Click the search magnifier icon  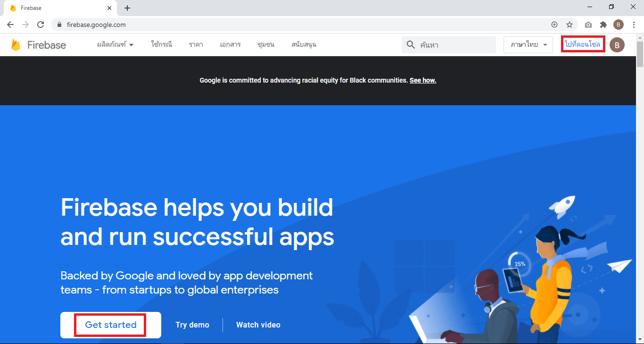click(x=411, y=45)
